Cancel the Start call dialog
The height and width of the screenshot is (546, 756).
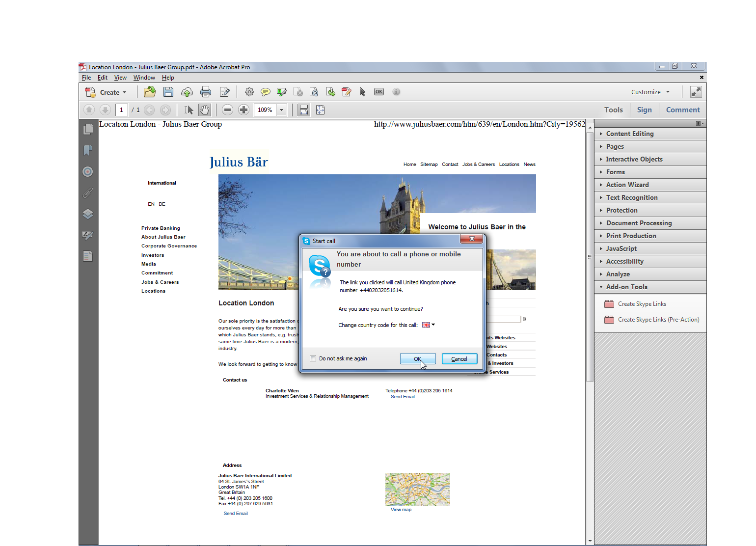coord(459,359)
